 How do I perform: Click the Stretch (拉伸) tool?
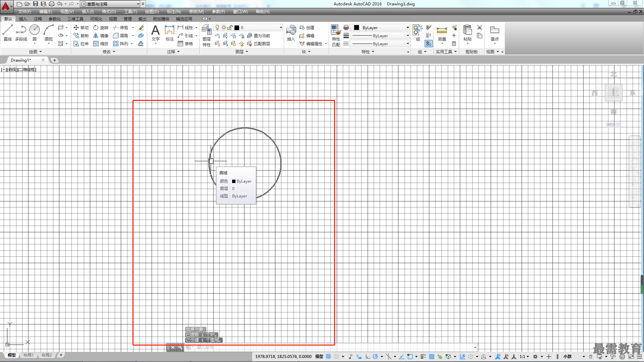click(81, 44)
